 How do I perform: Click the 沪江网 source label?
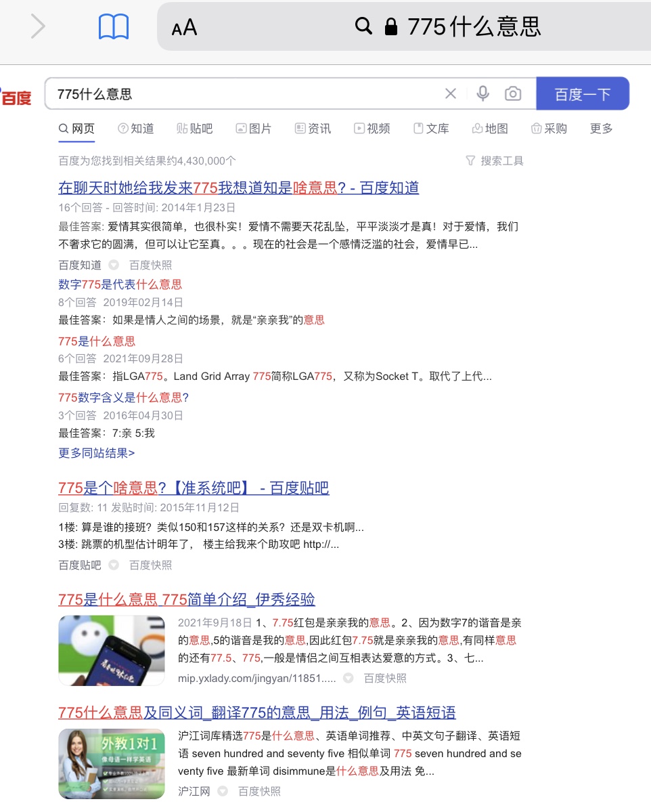click(x=194, y=791)
